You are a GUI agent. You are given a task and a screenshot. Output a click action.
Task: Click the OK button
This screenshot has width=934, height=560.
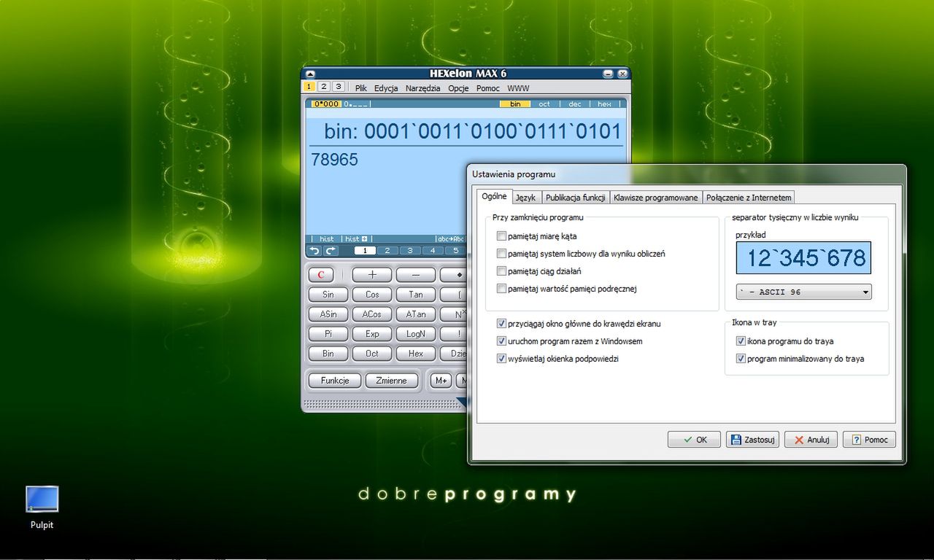(694, 440)
